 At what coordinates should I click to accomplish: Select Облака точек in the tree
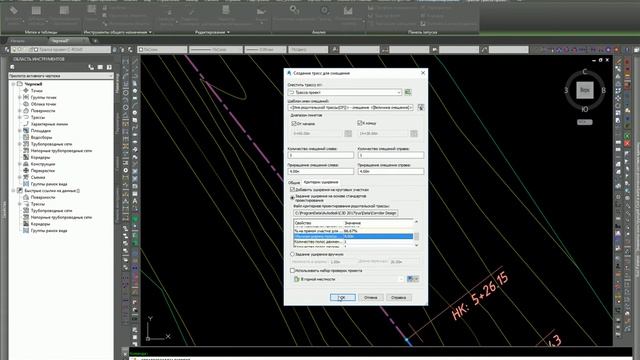(x=43, y=104)
